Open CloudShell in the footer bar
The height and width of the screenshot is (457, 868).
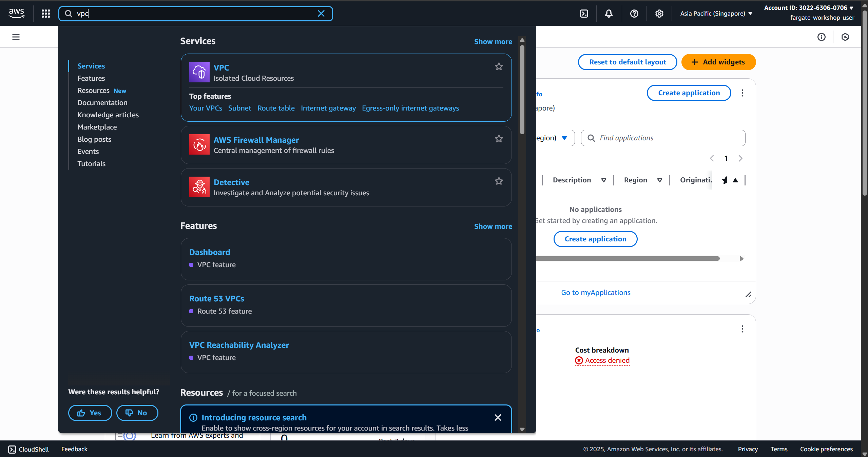coord(28,449)
